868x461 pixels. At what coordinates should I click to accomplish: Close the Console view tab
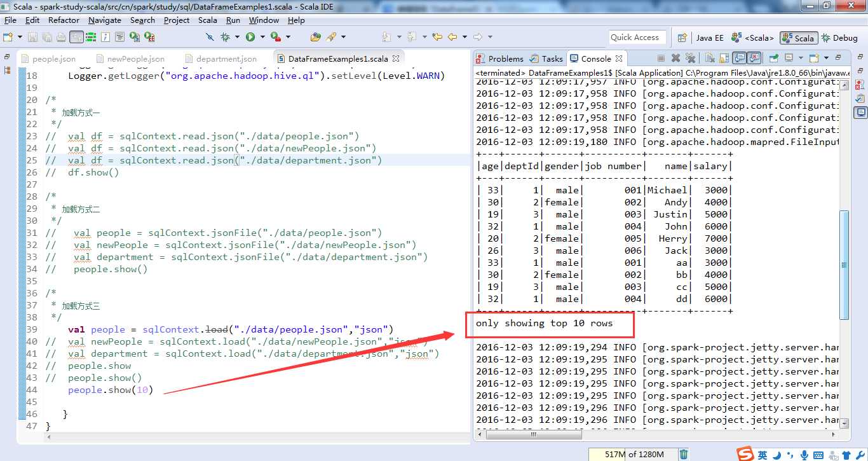620,58
